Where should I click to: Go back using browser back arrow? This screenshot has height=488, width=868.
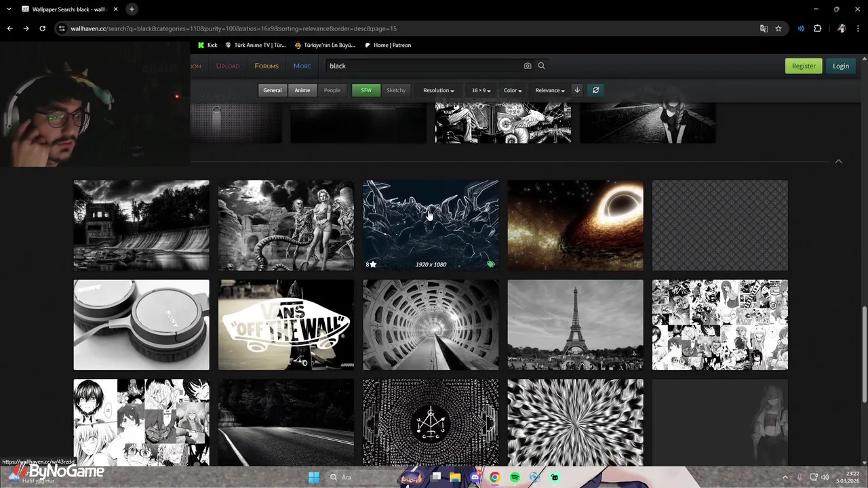pyautogui.click(x=9, y=28)
